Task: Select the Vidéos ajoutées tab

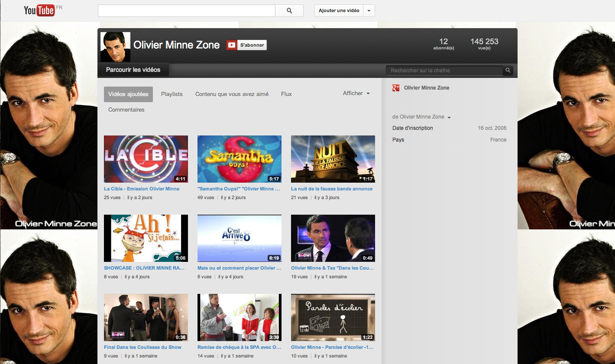Action: coord(128,94)
